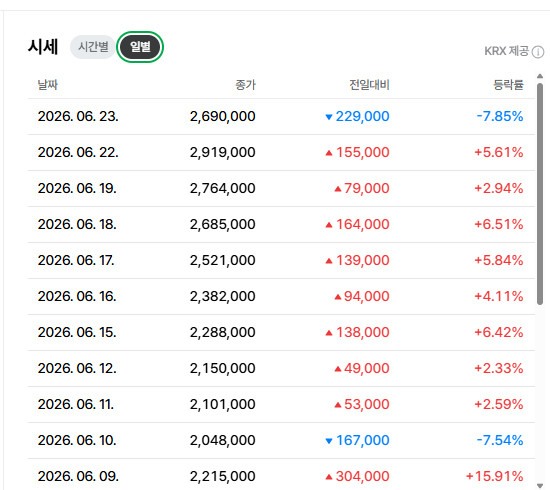Viewport: 550px width, 490px height.
Task: Select the 일별 tab
Action: 140,47
